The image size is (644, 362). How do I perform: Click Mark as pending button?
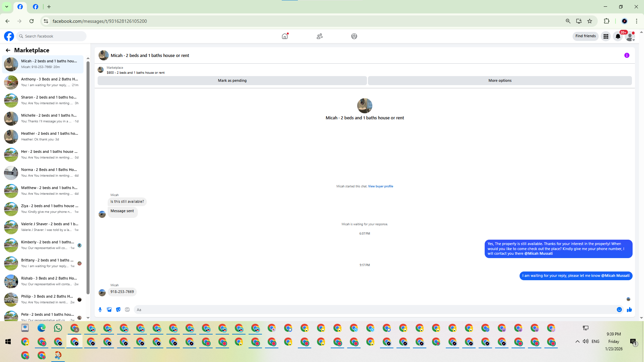232,81
